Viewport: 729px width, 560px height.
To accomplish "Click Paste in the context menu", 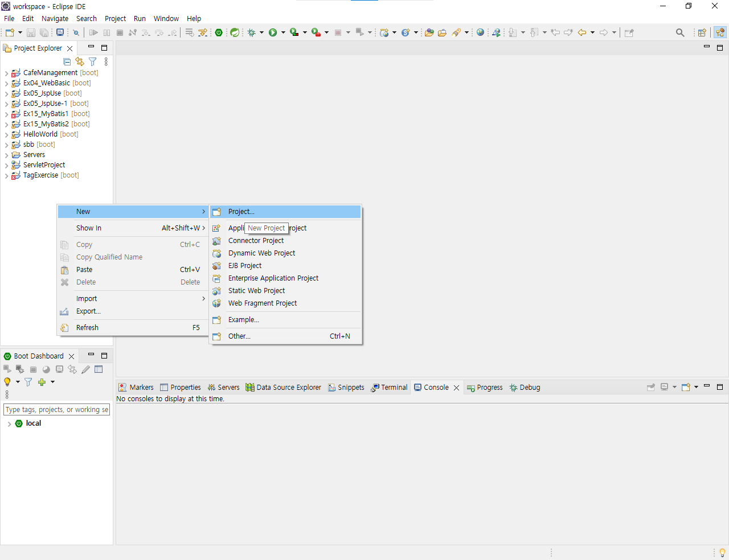I will tap(133, 270).
